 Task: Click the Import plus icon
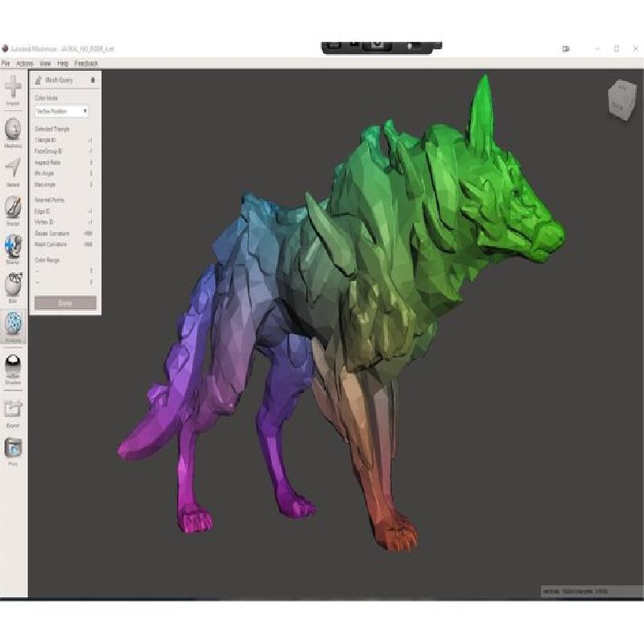14,89
